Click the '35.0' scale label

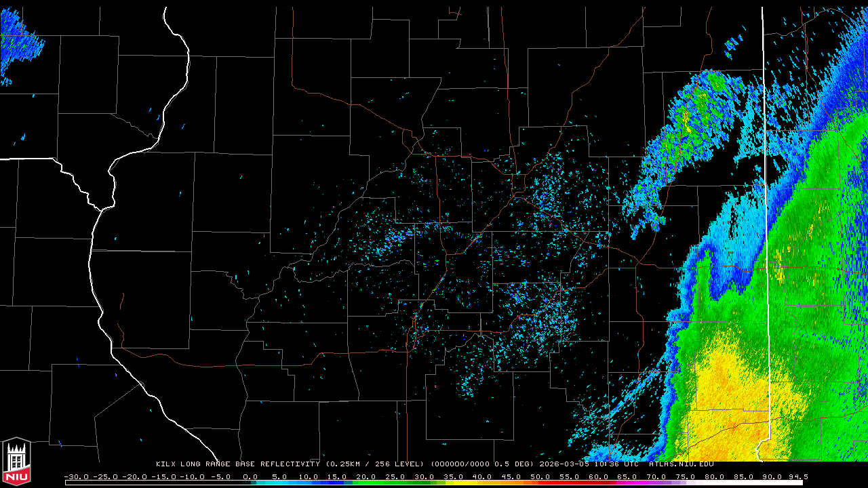pos(454,476)
